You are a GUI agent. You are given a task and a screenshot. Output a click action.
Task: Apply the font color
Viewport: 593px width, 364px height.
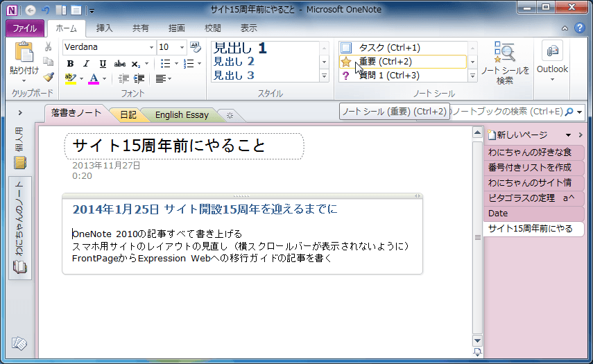94,78
